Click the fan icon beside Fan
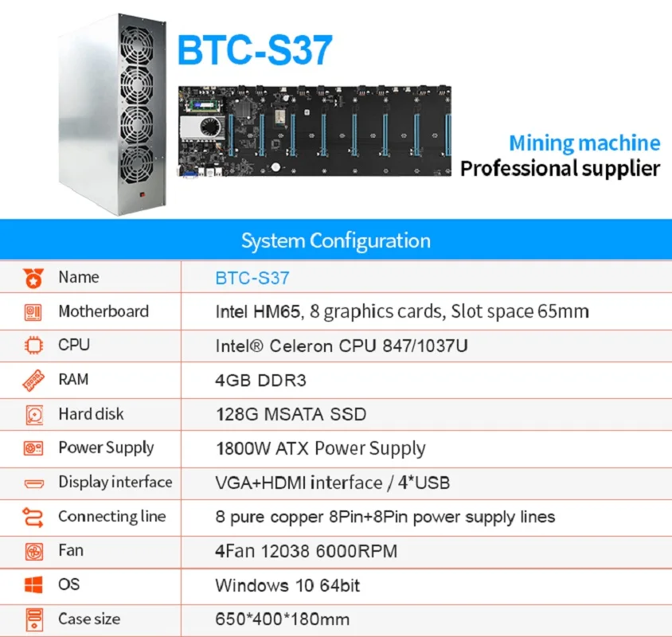The height and width of the screenshot is (637, 672). (34, 551)
